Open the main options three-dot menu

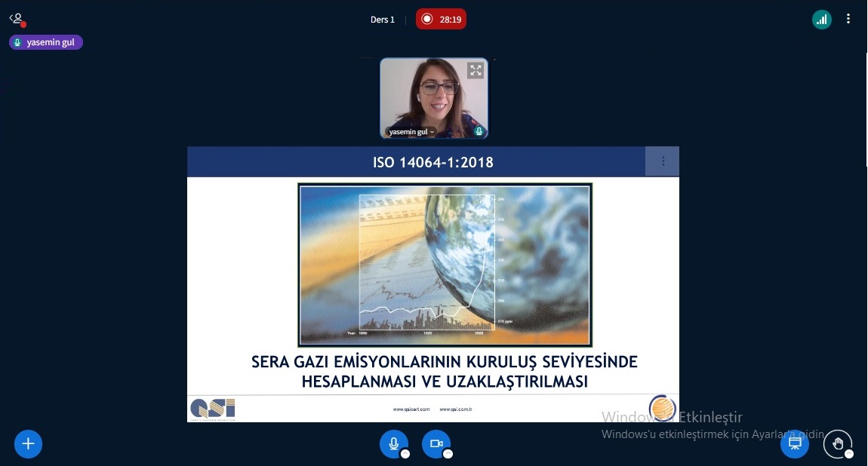point(849,20)
